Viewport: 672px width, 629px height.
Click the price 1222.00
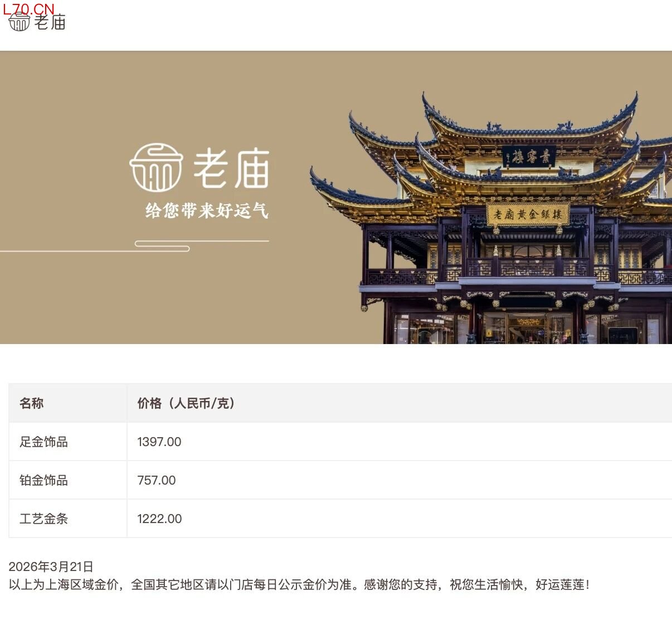pyautogui.click(x=159, y=519)
